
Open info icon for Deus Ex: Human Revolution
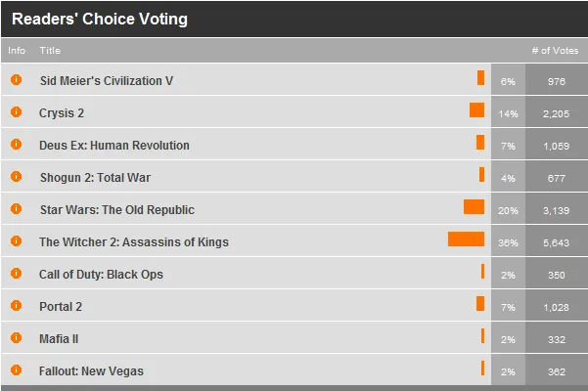click(16, 145)
